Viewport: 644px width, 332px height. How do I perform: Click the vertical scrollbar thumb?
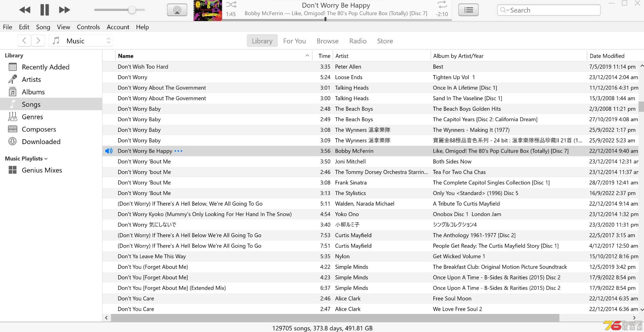tap(641, 106)
